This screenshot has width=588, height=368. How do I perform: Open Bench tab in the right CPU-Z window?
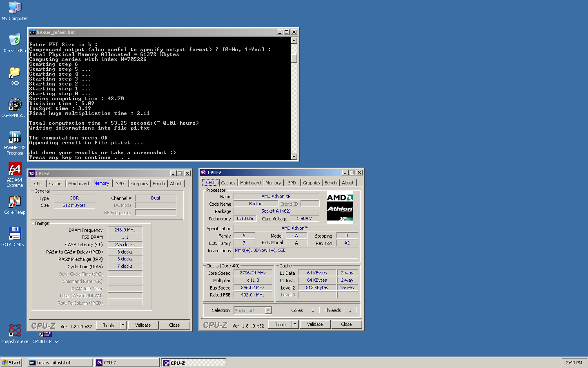pos(331,183)
